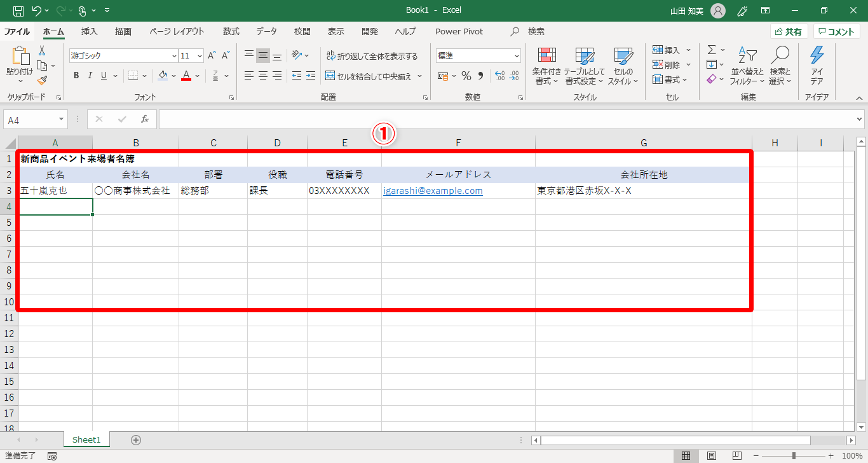Apply comma style number format
868x463 pixels.
coord(481,76)
